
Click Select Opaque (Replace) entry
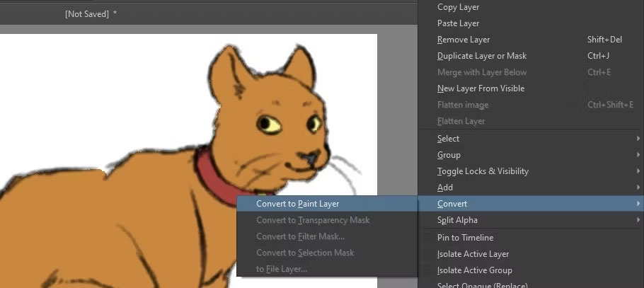[x=531, y=284]
